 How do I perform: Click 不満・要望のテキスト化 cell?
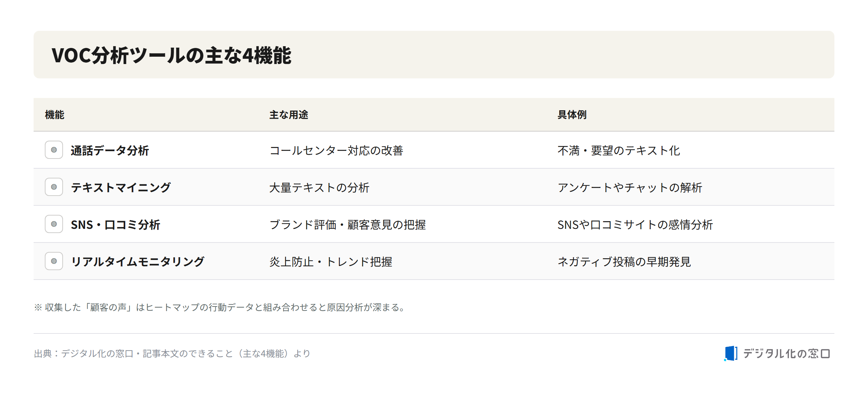[619, 150]
